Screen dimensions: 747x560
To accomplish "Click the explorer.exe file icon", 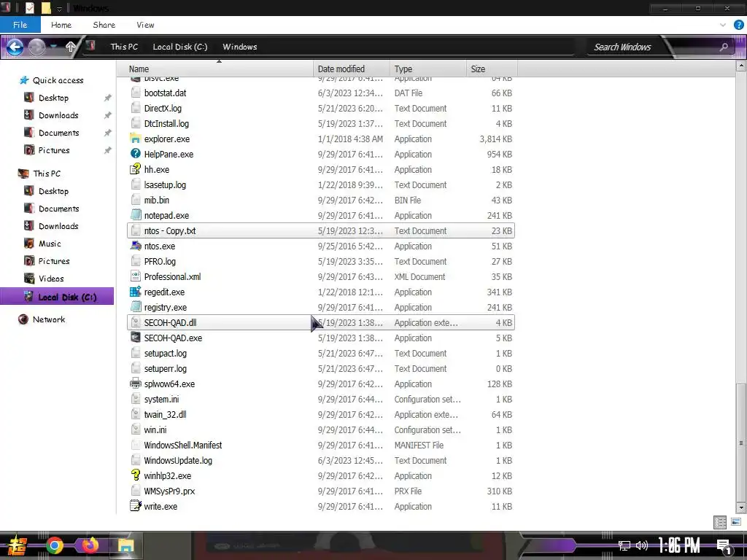I will [135, 139].
